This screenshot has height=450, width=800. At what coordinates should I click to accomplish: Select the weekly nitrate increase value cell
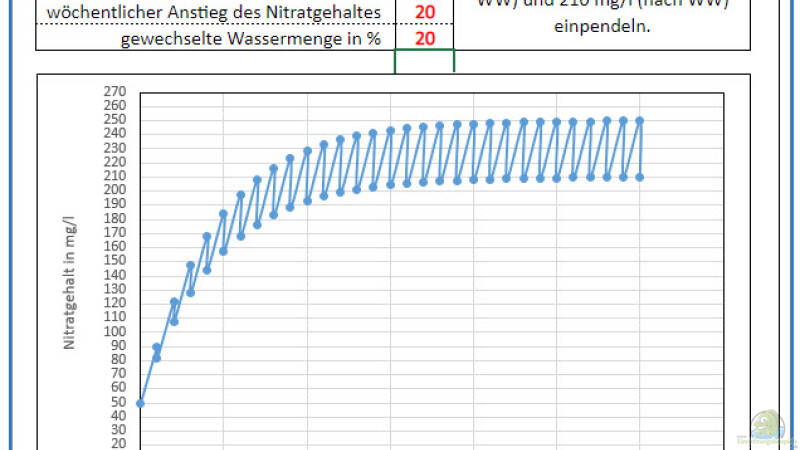[425, 13]
